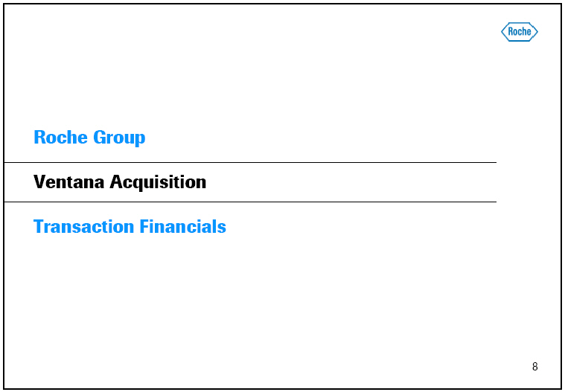The image size is (565, 392).
Task: Select the black Ventana Acquisition heading
Action: click(120, 181)
